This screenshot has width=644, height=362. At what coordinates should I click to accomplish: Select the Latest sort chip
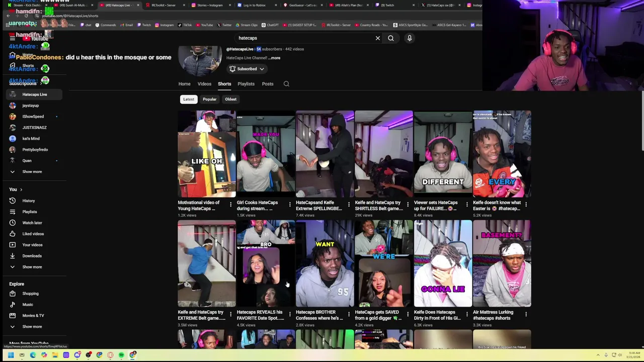tap(189, 99)
